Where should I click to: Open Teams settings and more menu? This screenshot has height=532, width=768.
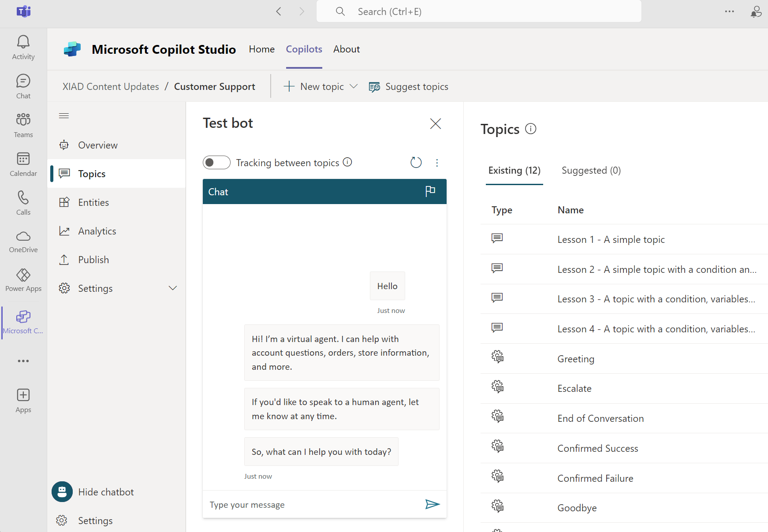(730, 11)
